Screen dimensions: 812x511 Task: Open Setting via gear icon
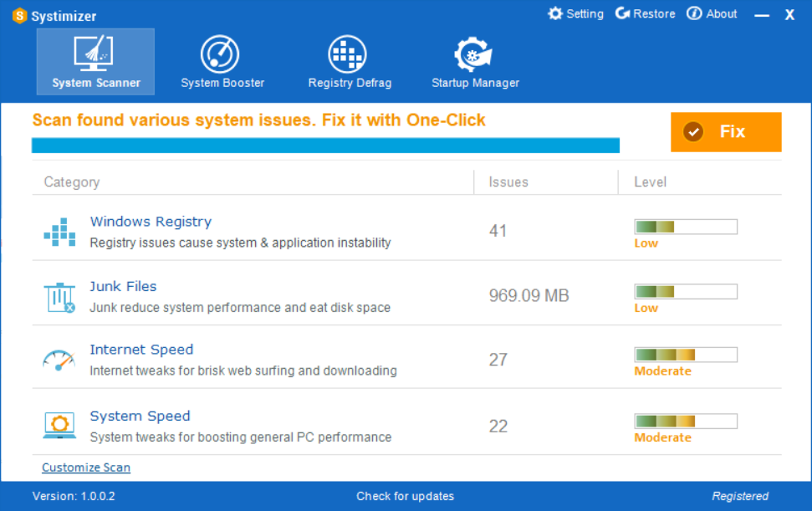click(x=555, y=13)
